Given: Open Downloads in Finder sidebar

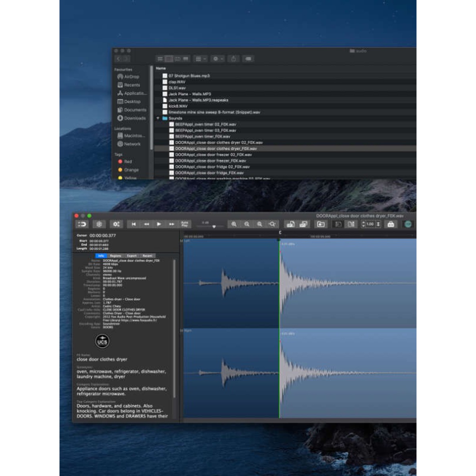Looking at the screenshot, I should [x=132, y=118].
